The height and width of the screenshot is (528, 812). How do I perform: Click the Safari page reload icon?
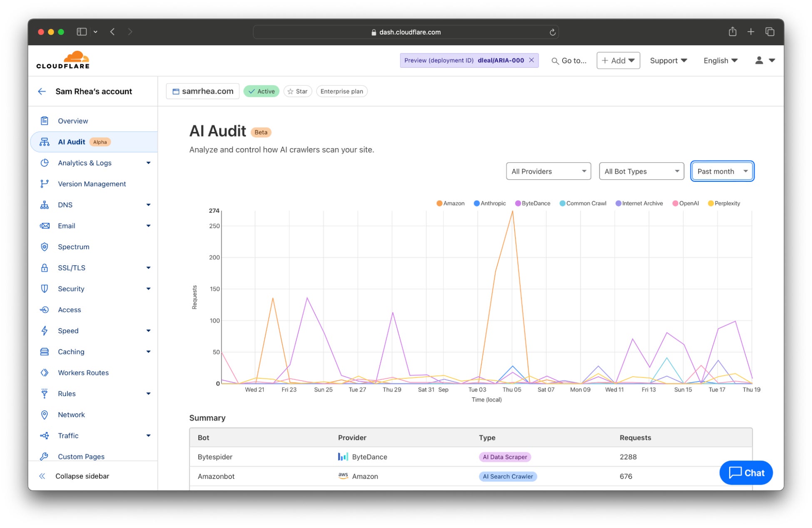(x=553, y=32)
